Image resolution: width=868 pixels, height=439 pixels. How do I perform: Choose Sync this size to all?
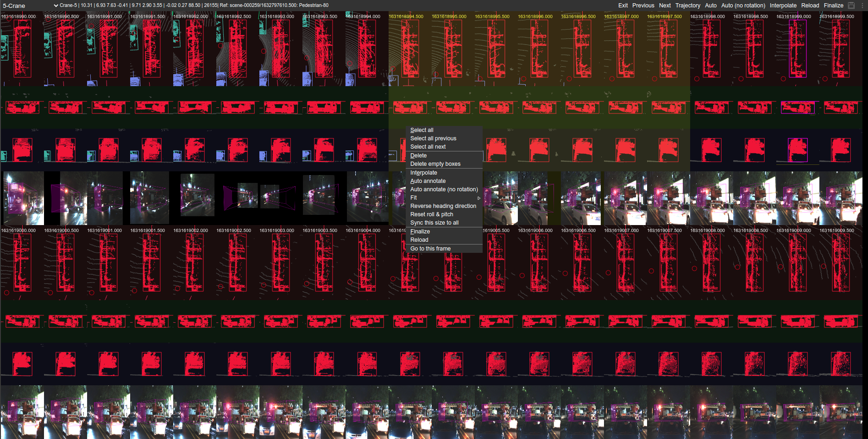[x=434, y=223]
